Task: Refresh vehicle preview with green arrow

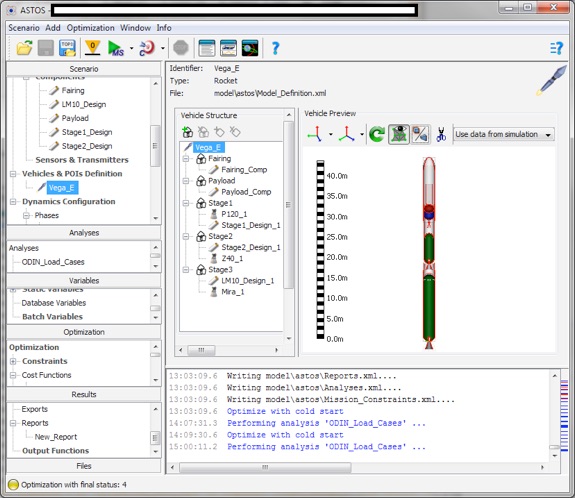Action: coord(377,134)
